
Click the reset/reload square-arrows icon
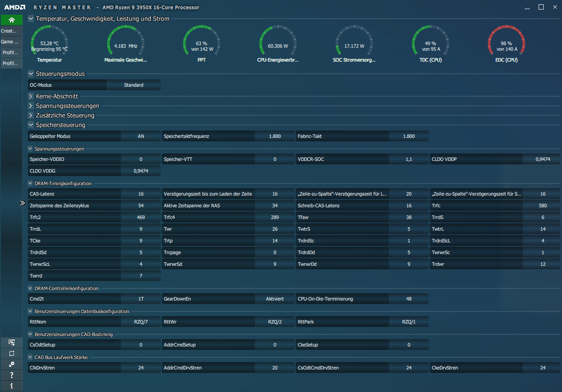11,353
